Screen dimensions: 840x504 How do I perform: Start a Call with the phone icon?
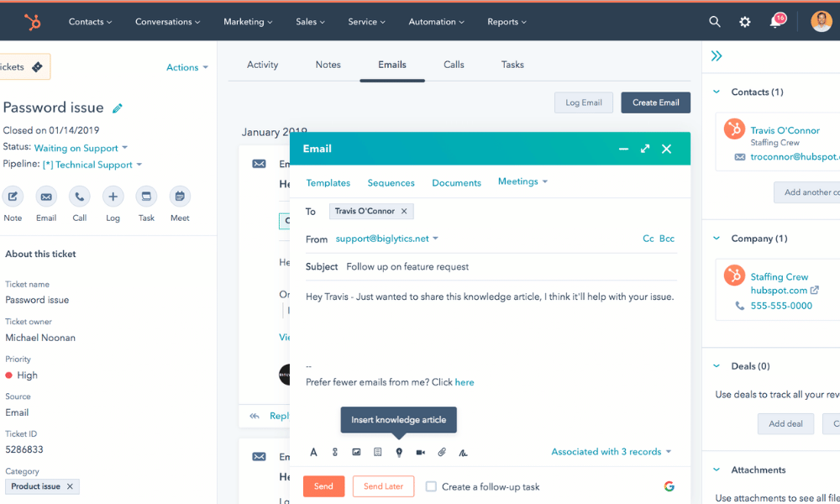[x=79, y=197]
